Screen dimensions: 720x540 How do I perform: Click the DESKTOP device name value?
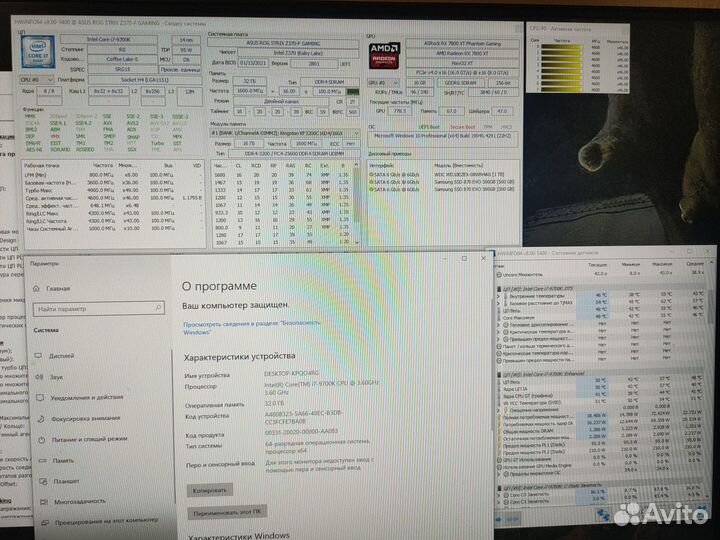click(291, 374)
